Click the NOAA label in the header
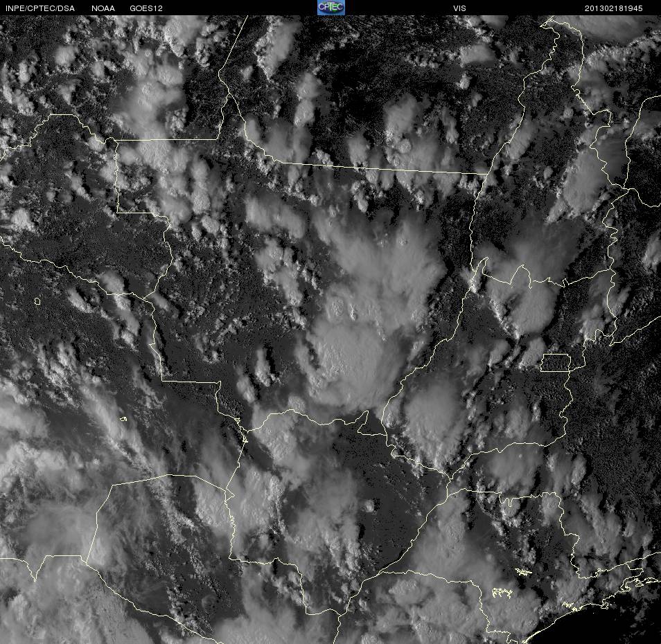This screenshot has height=644, width=661. [x=103, y=8]
